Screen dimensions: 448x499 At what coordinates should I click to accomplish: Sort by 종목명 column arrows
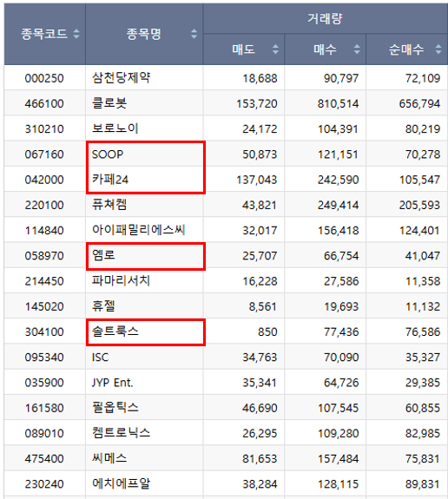(194, 34)
